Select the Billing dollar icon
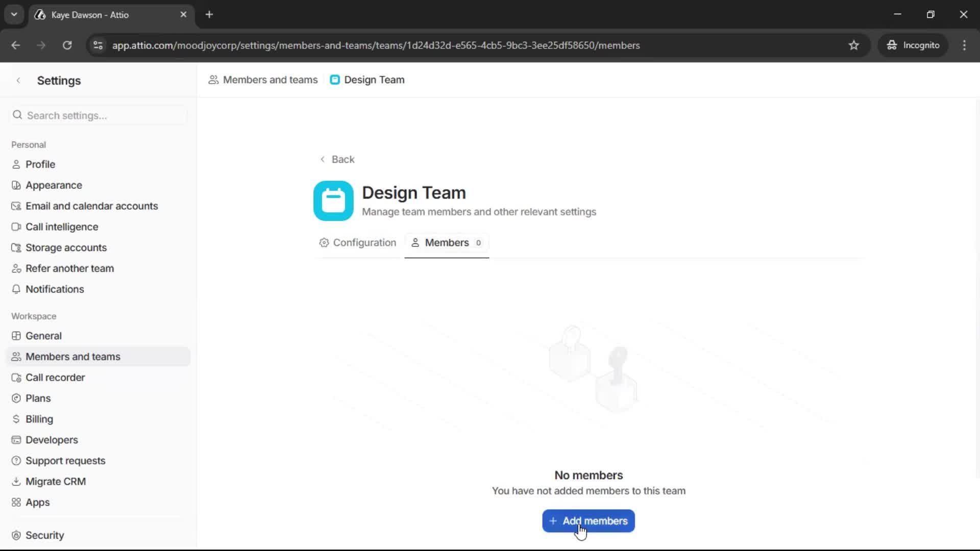 pyautogui.click(x=16, y=419)
